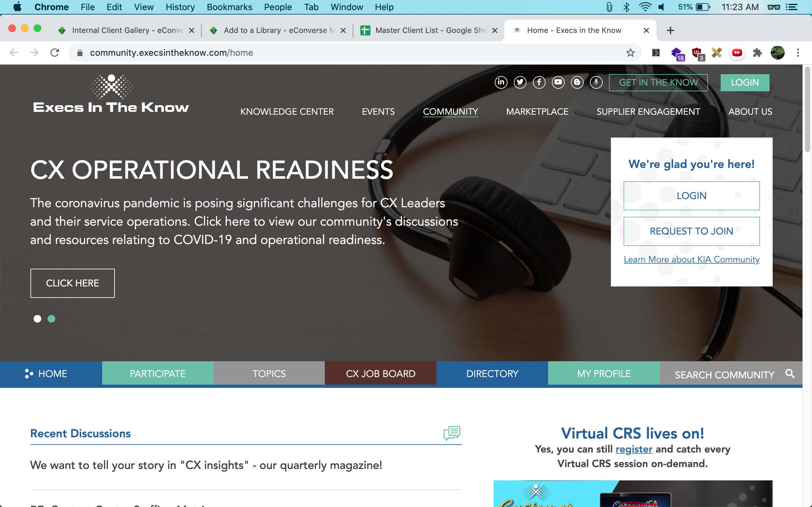
Task: Open the Facebook social icon
Action: pyautogui.click(x=539, y=82)
